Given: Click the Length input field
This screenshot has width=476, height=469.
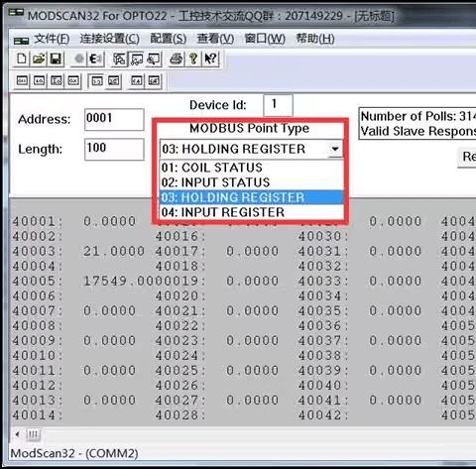Looking at the screenshot, I should (114, 150).
